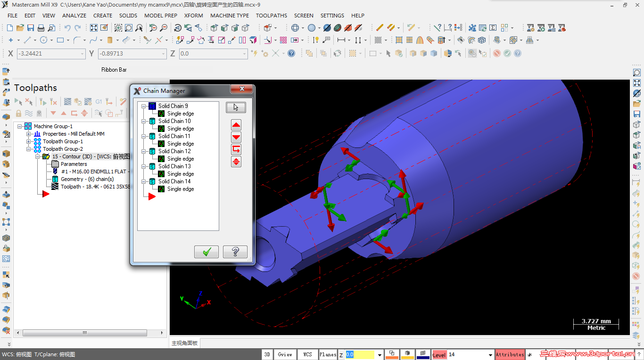The height and width of the screenshot is (360, 644).
Task: Expand Toolpath Group-1 node
Action: click(29, 141)
